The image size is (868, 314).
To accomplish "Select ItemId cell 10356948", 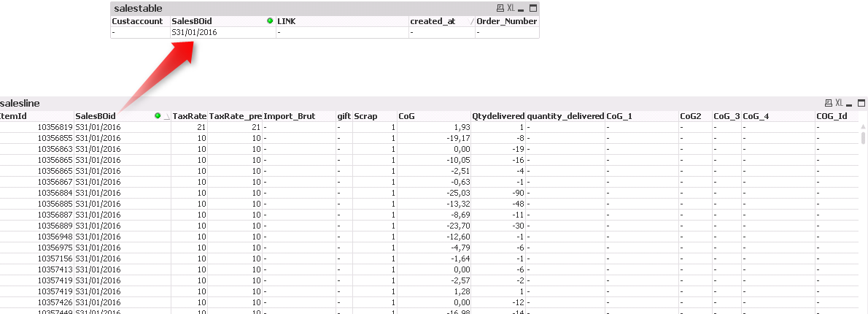I will [x=55, y=237].
